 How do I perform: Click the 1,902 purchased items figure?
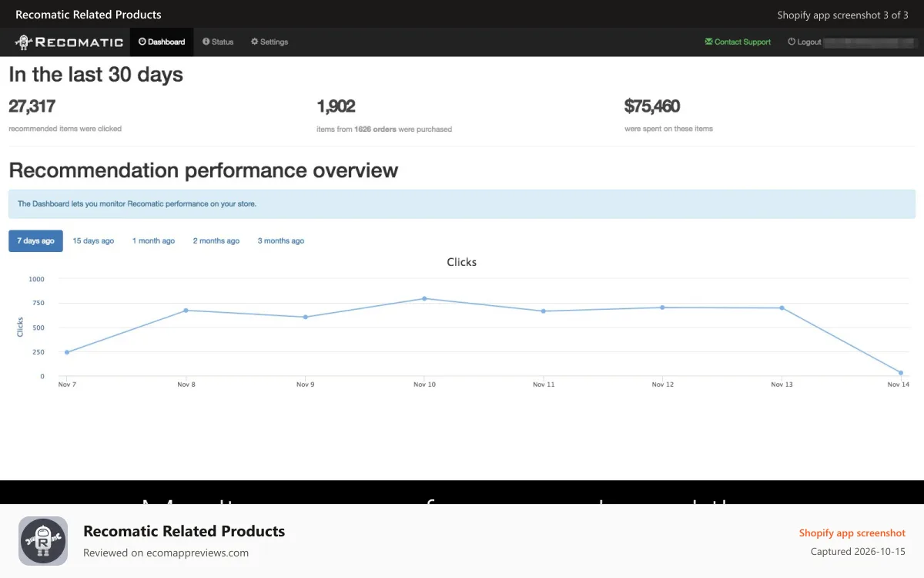[x=336, y=106]
